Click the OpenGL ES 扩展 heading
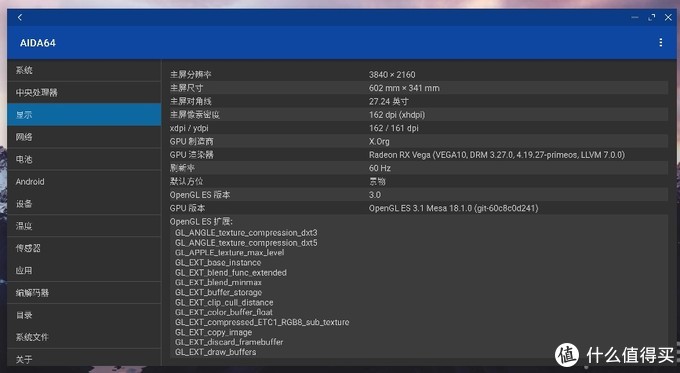Viewport: 680px width, 373px height. click(x=201, y=222)
